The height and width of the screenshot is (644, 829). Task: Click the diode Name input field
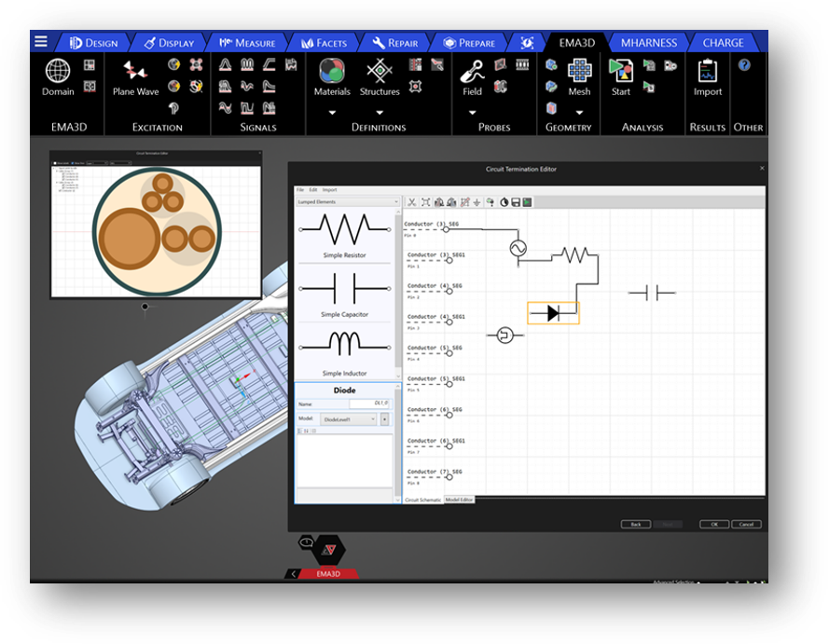(368, 404)
